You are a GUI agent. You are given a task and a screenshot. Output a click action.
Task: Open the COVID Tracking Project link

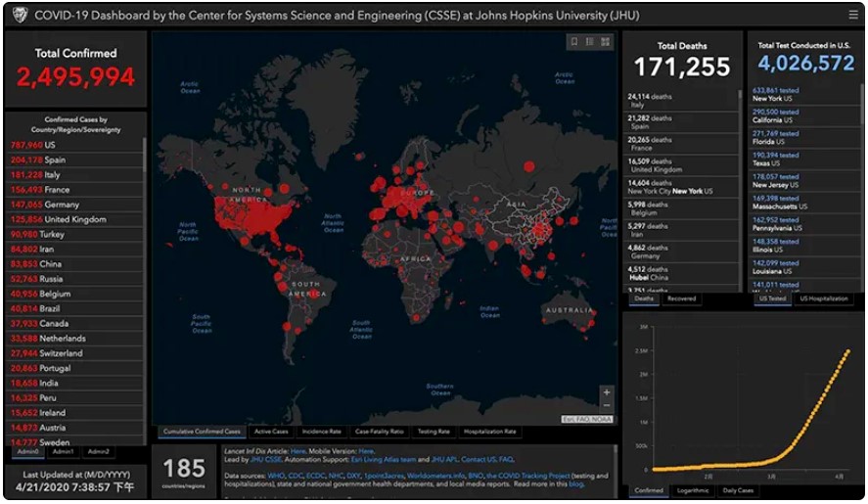pos(527,476)
